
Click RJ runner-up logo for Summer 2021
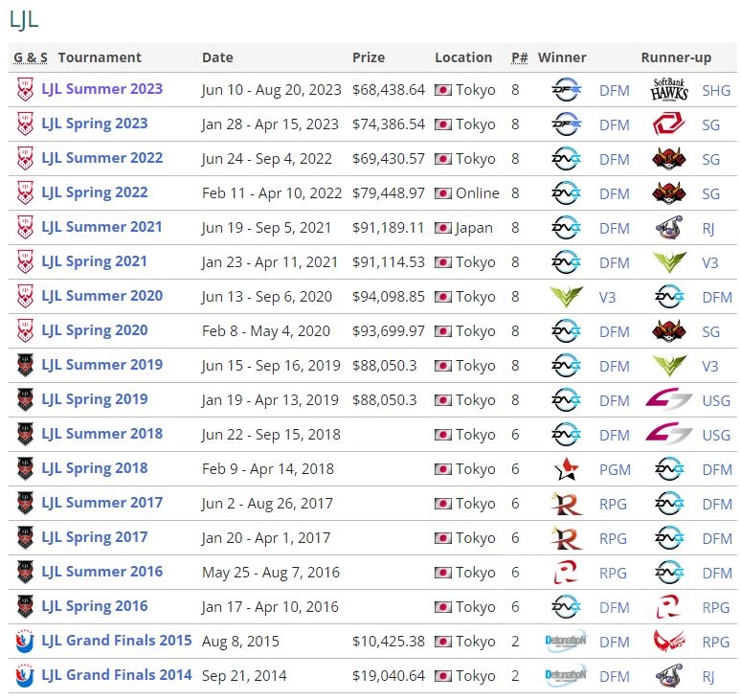(669, 228)
